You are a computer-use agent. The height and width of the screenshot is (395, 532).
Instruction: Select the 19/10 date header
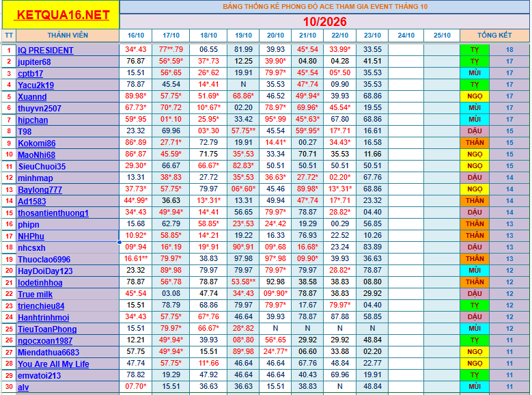tap(243, 36)
